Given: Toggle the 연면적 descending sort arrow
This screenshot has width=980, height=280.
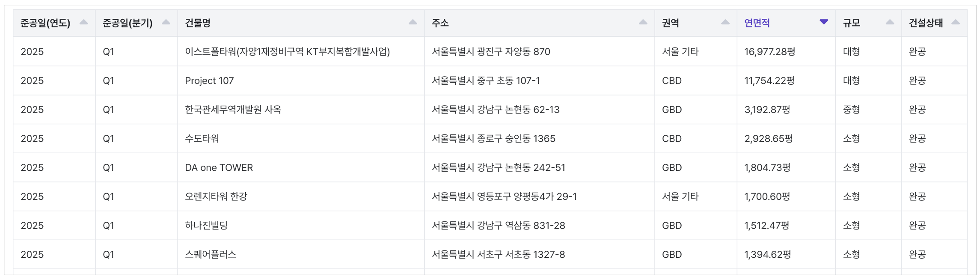Looking at the screenshot, I should point(823,22).
